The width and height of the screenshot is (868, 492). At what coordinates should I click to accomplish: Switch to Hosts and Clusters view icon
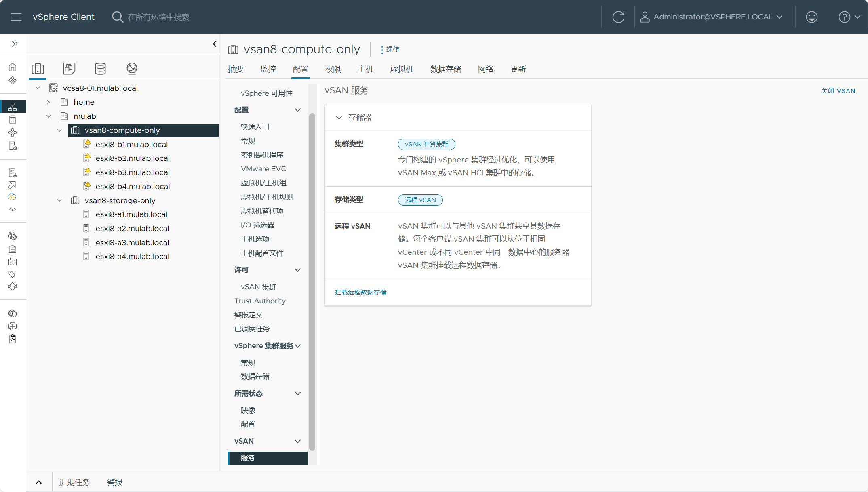(38, 69)
